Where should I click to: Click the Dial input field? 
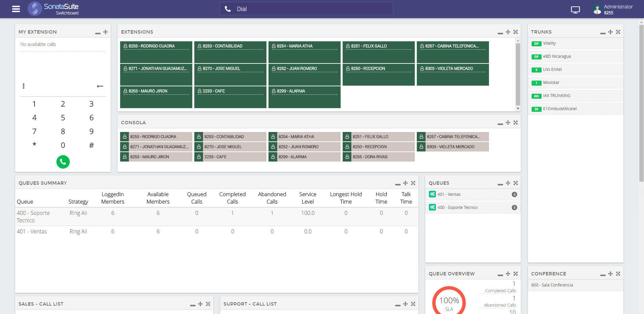point(306,9)
